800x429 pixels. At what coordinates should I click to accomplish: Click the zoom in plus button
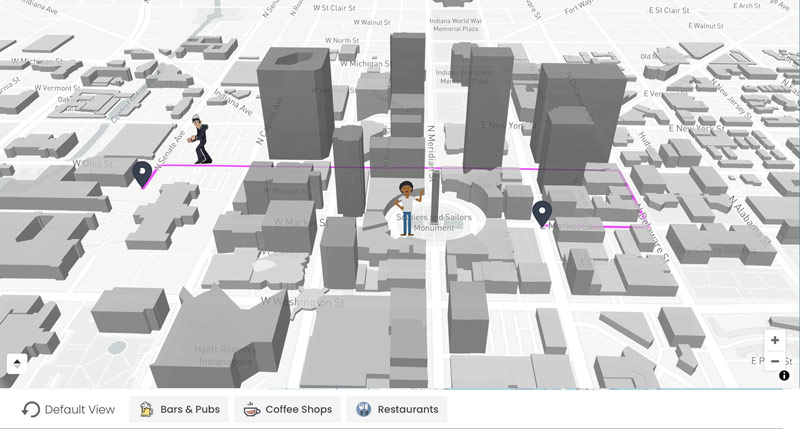click(x=775, y=340)
